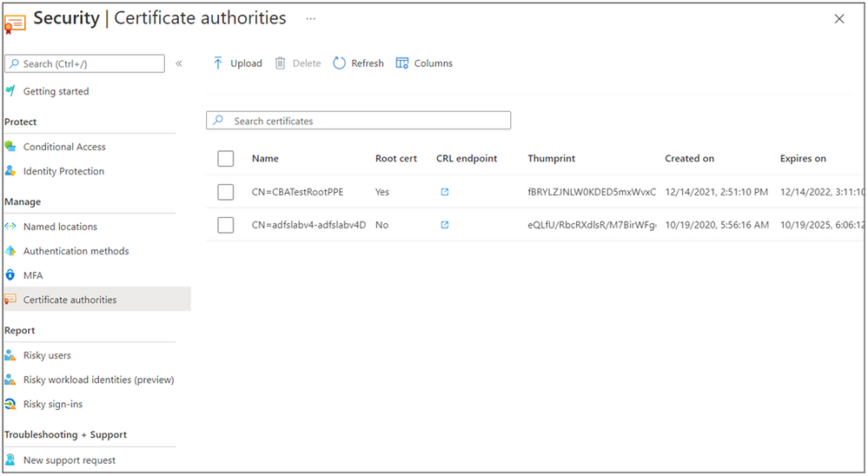The width and height of the screenshot is (868, 476).
Task: Open the Columns chooser icon
Action: 402,63
